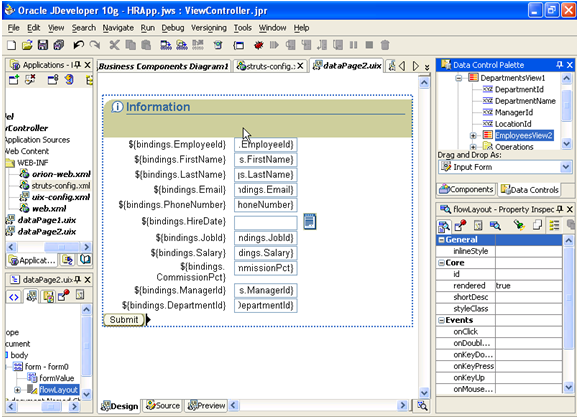The height and width of the screenshot is (417, 578).
Task: Click the Save All toolbar icon
Action: click(59, 45)
